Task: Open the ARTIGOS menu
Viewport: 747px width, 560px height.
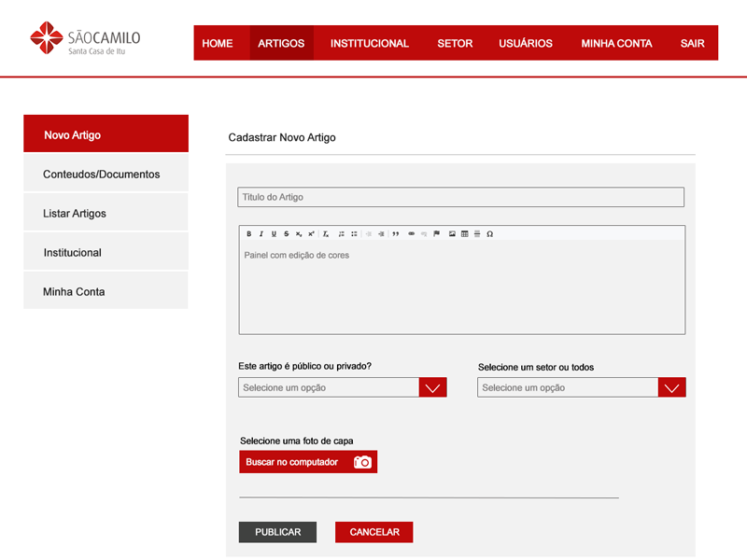Action: 281,43
